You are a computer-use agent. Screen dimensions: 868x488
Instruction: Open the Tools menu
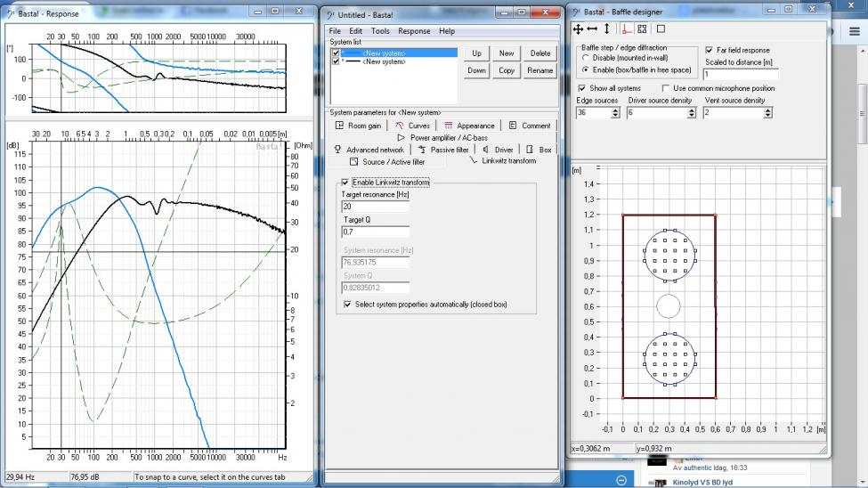click(380, 31)
